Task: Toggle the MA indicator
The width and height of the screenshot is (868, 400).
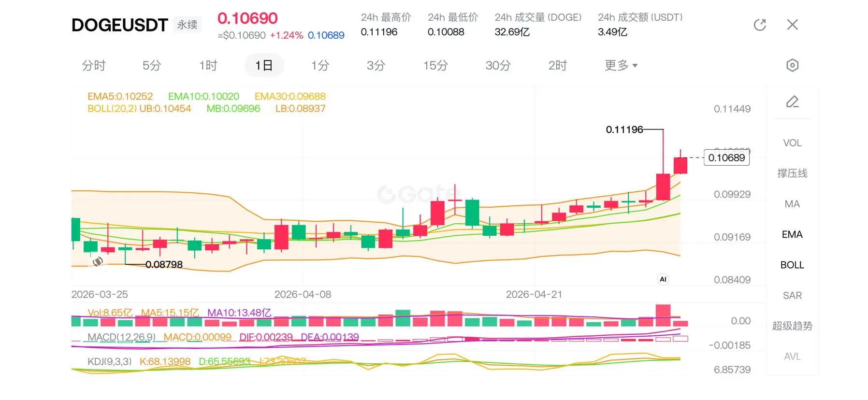Action: point(792,204)
